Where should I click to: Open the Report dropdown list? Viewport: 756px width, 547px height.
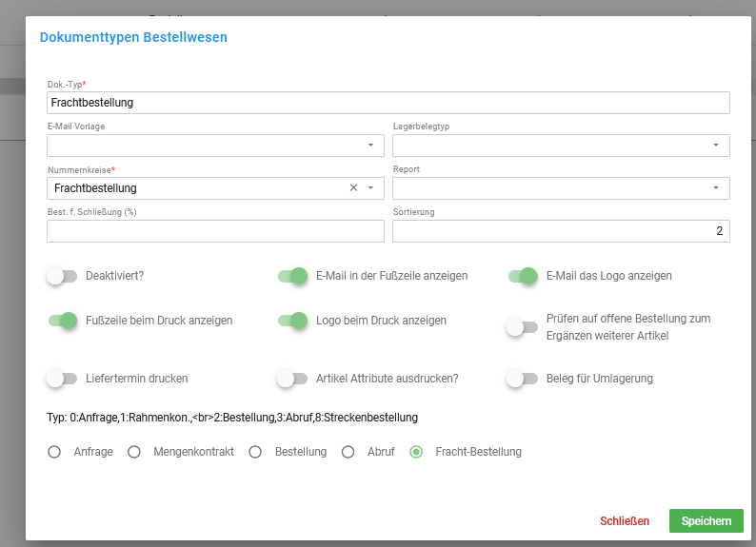[716, 187]
